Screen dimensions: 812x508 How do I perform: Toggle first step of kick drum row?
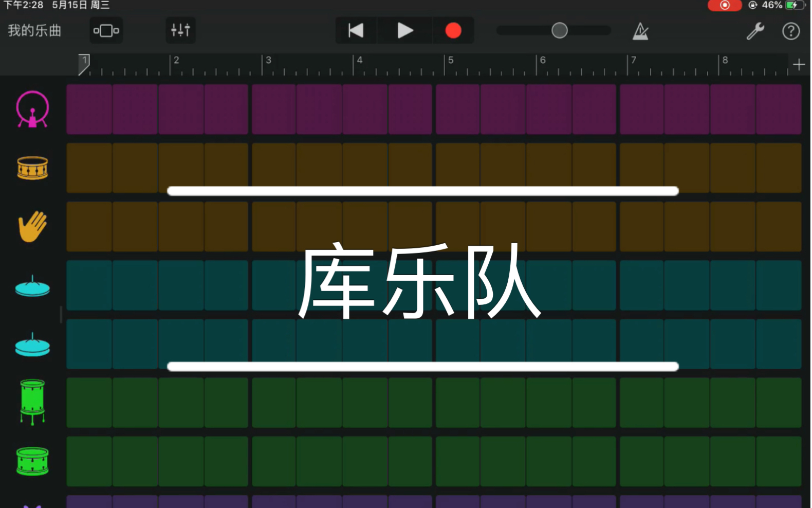click(x=89, y=110)
